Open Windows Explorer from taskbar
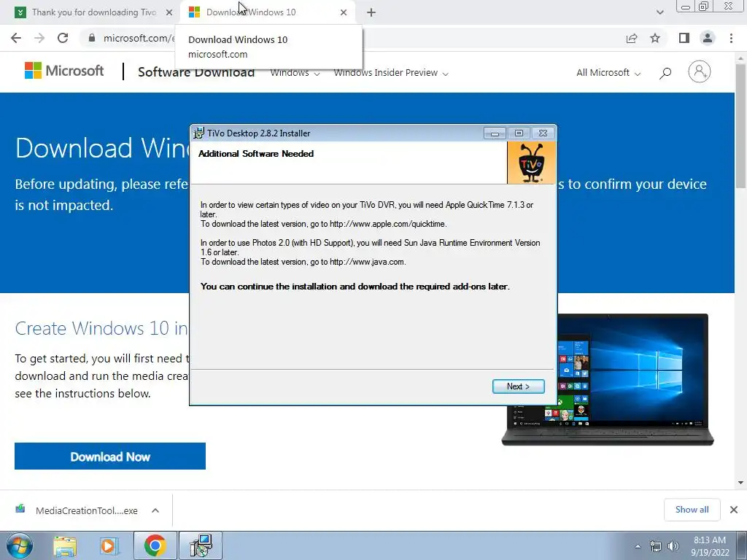The width and height of the screenshot is (747, 560). 65,545
